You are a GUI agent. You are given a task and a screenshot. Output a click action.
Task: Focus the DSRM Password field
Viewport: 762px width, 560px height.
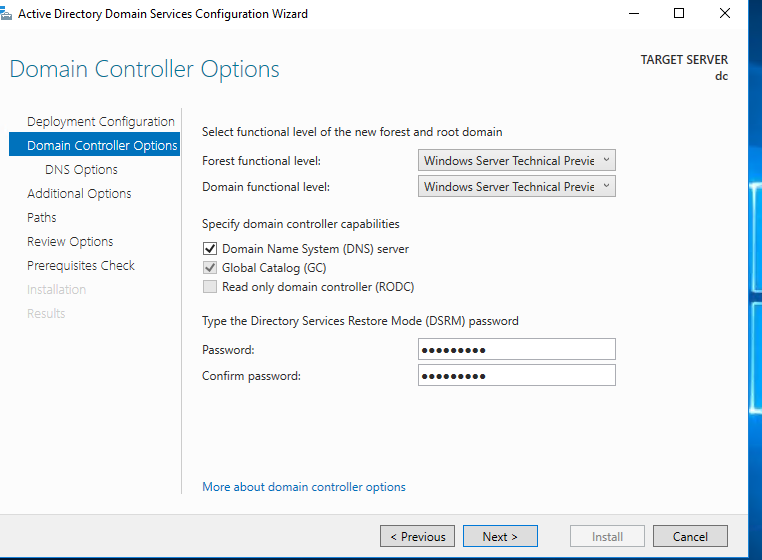517,350
